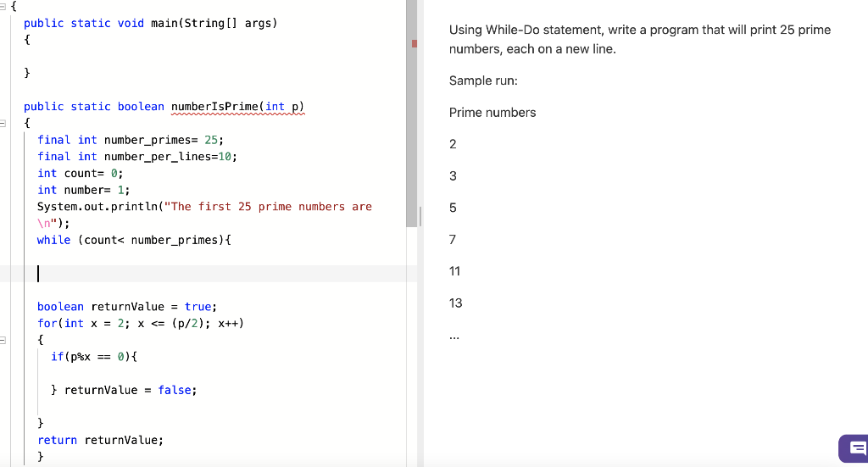Click the '\n");' continuation line

(x=53, y=224)
